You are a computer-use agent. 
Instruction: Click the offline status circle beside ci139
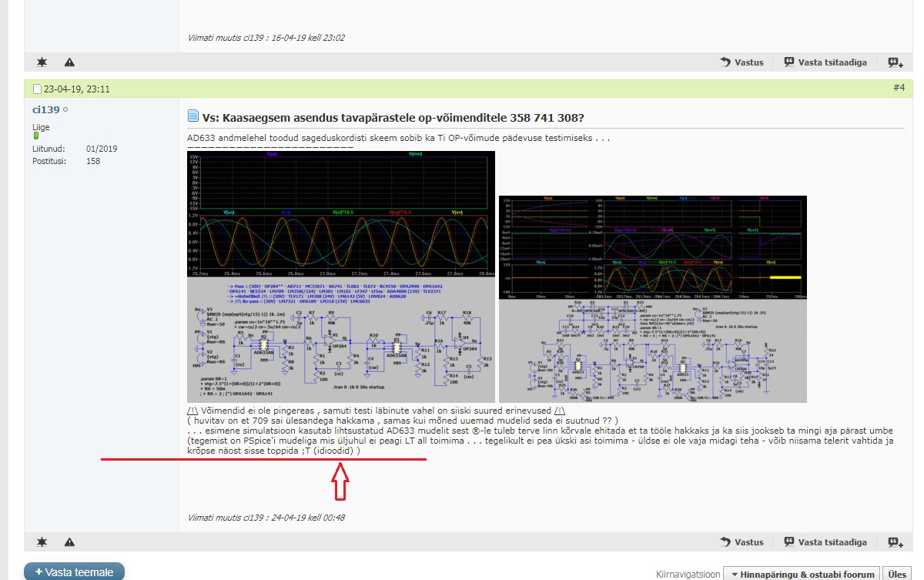coord(65,110)
